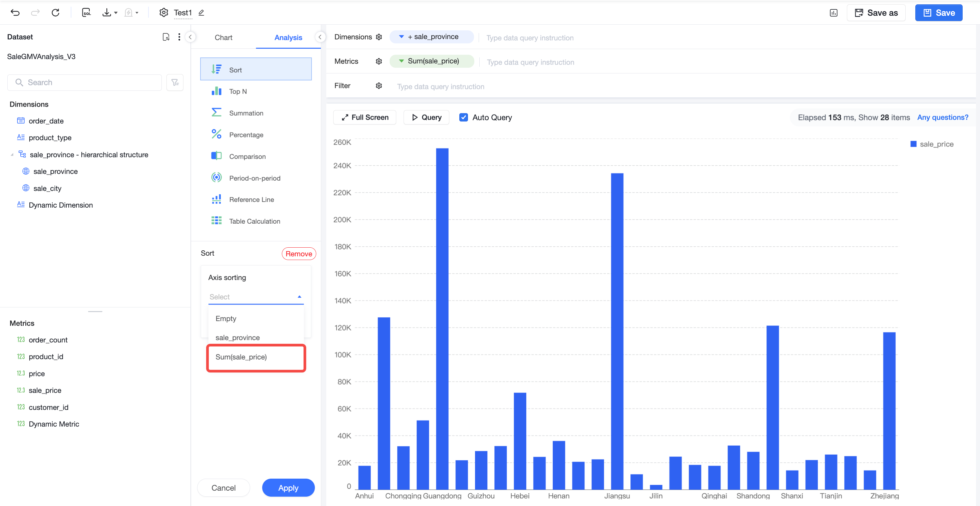Viewport: 980px width, 506px height.
Task: Click the Apply button
Action: click(288, 488)
